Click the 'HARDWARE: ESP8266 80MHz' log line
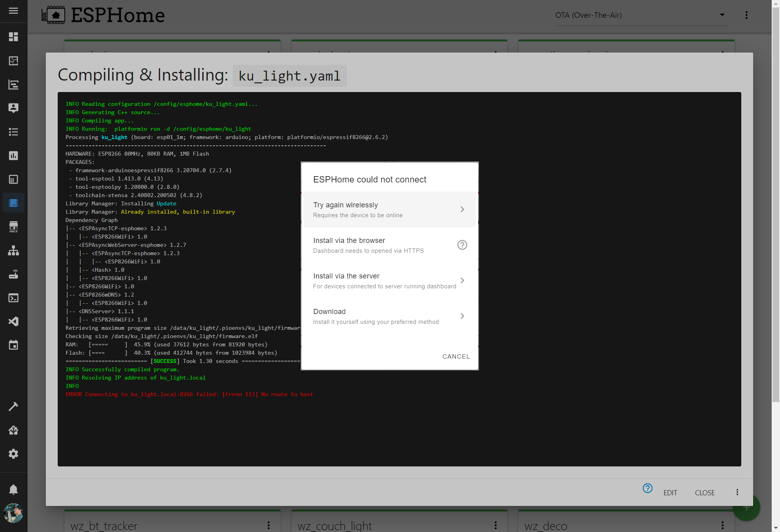The width and height of the screenshot is (780, 532). [x=137, y=154]
